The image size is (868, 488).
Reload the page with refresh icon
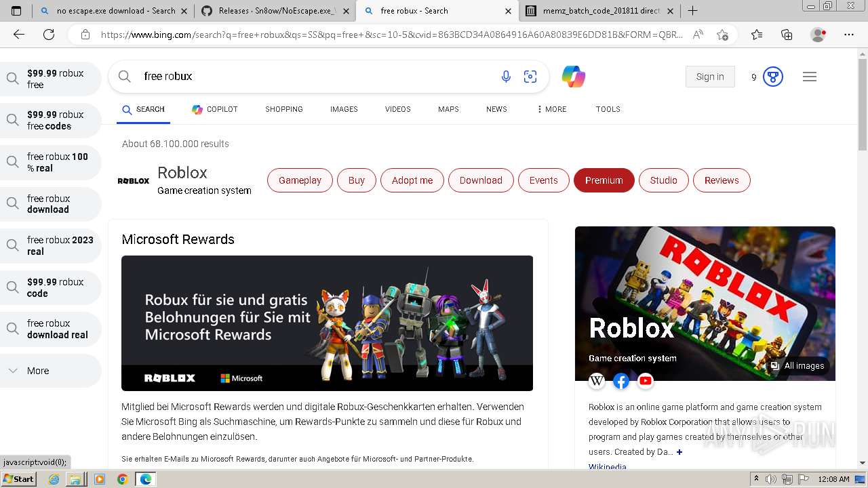(x=49, y=35)
